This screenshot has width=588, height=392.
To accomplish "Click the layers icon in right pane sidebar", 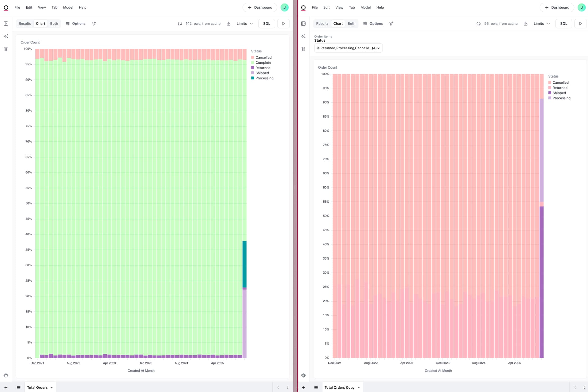I will pos(303,49).
